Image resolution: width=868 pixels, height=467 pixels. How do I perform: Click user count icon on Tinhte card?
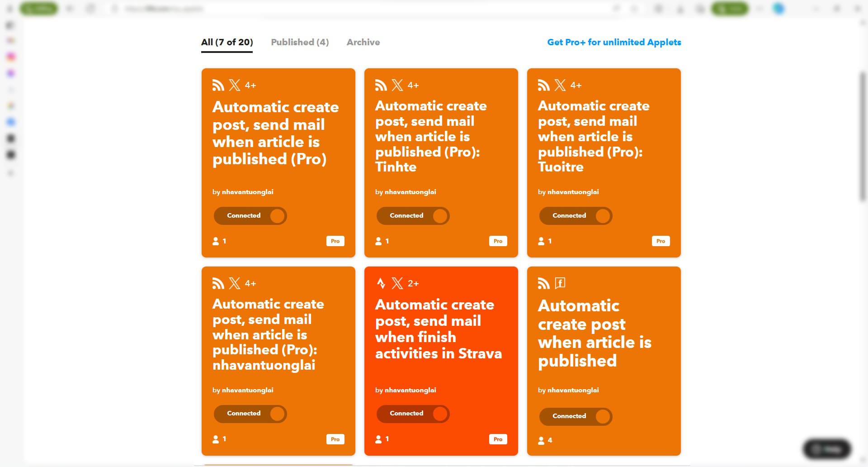tap(379, 241)
